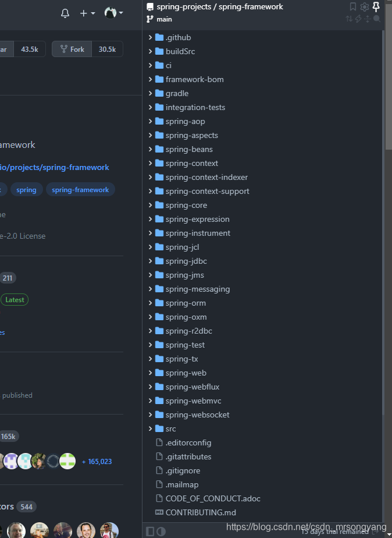Expand the framework-bom folder
Viewport: 392px width, 538px height.
(x=151, y=79)
